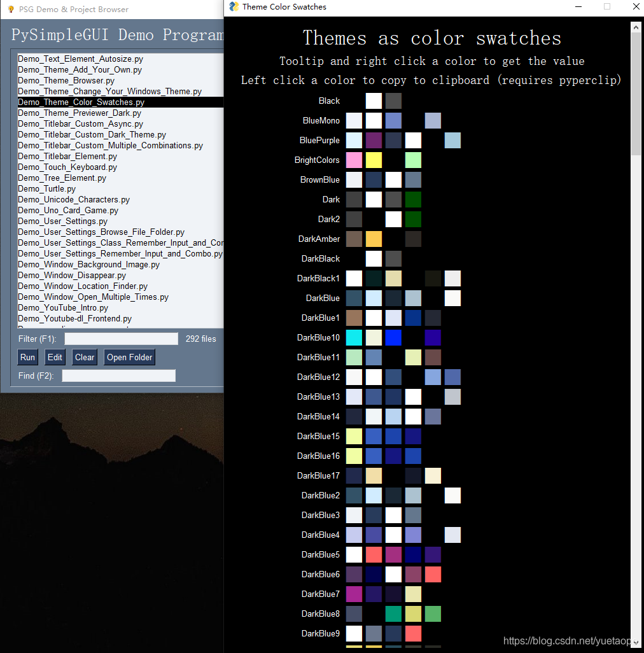Select Demo_Theme_Color_Swatches.py in the list

[x=120, y=102]
